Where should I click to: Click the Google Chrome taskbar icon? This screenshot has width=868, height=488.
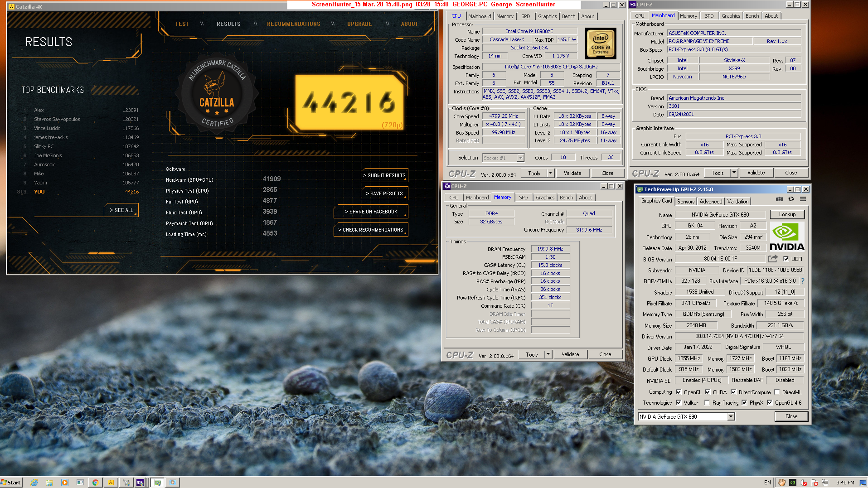coord(95,483)
